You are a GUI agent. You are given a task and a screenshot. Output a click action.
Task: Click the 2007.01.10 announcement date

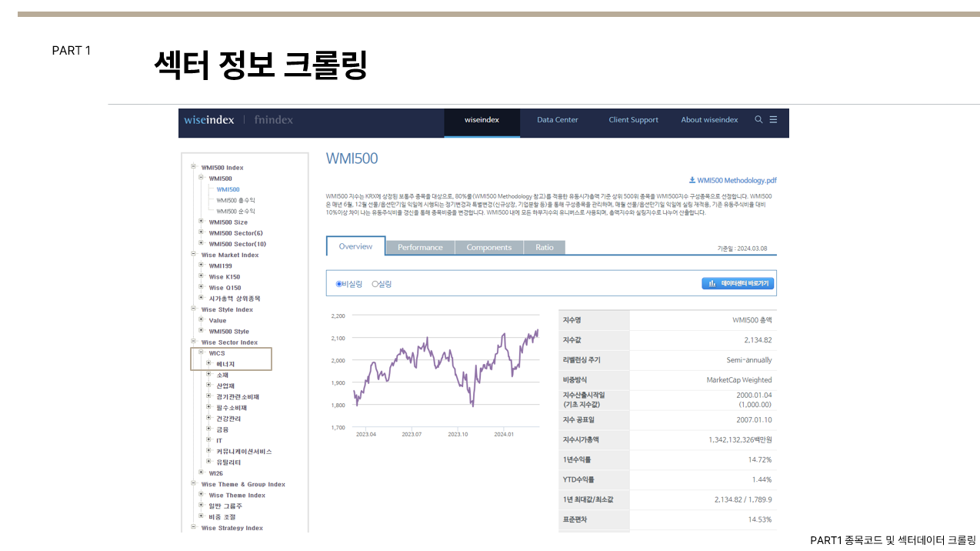coord(754,419)
